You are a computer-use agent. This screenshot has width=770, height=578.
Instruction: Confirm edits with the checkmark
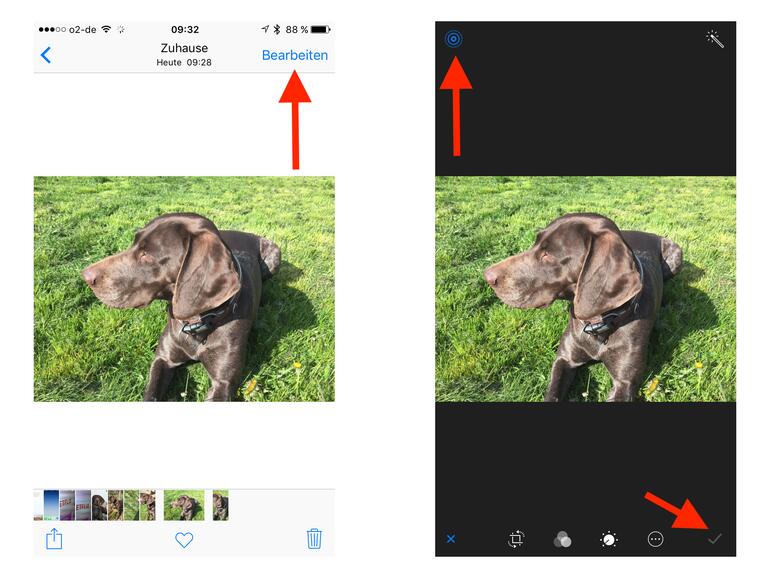click(x=715, y=539)
